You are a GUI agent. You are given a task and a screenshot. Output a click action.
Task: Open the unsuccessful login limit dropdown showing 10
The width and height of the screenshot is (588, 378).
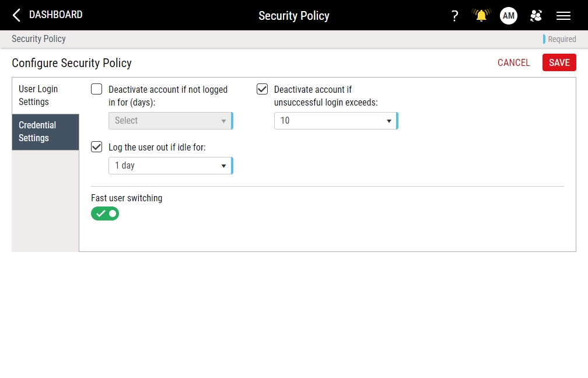coord(335,121)
